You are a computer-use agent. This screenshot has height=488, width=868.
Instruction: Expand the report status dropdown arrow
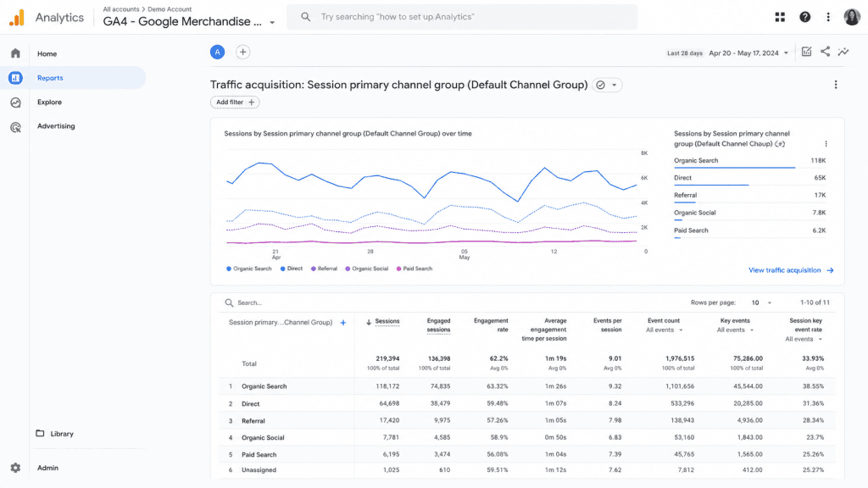click(614, 86)
